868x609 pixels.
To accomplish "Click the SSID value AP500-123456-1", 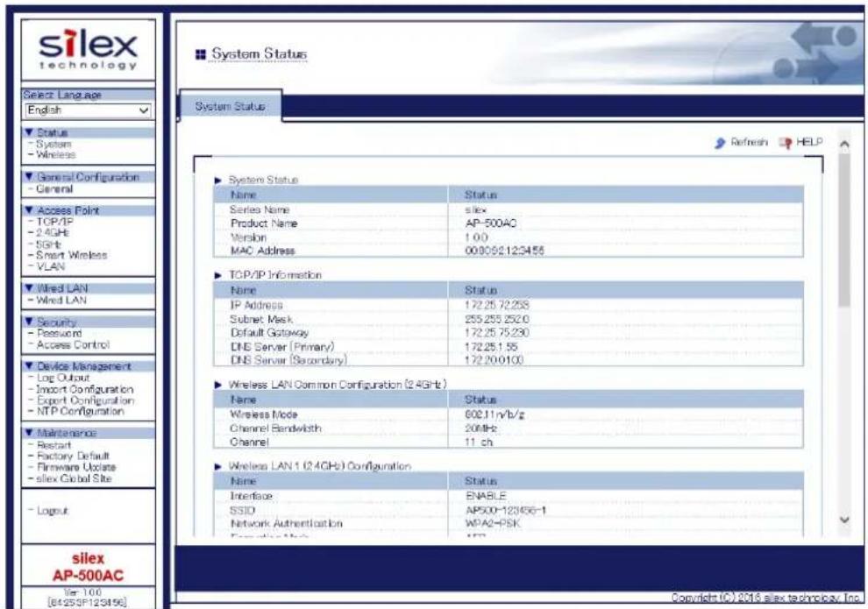I will pyautogui.click(x=506, y=510).
